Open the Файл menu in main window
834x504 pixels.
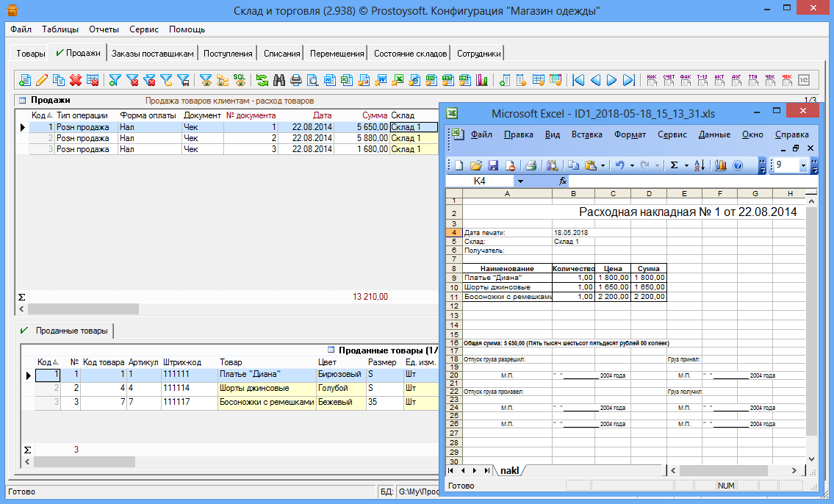(21, 29)
